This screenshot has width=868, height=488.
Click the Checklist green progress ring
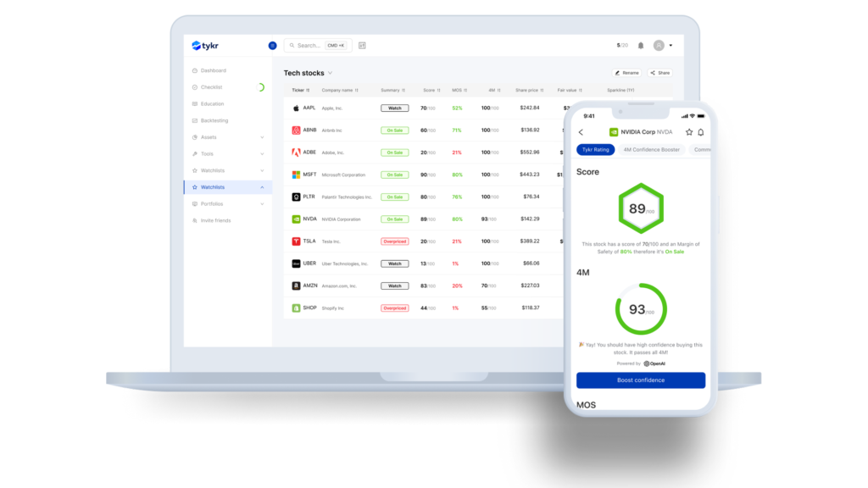coord(260,87)
